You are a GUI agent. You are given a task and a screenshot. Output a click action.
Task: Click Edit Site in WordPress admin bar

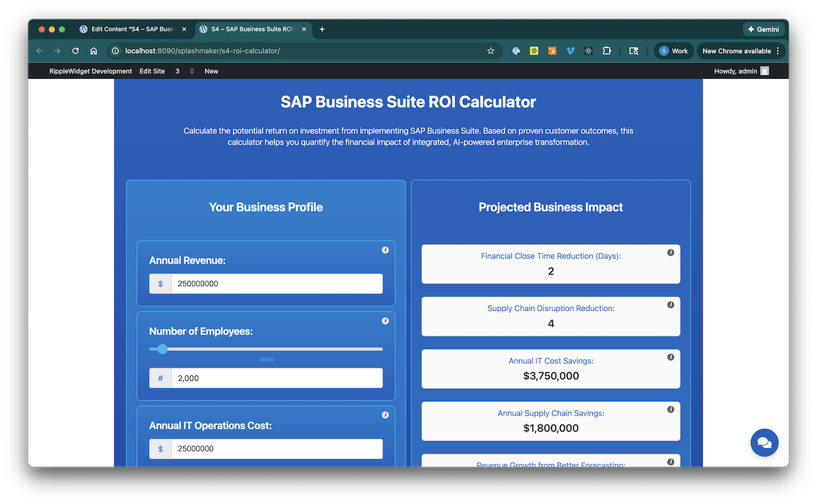point(152,71)
